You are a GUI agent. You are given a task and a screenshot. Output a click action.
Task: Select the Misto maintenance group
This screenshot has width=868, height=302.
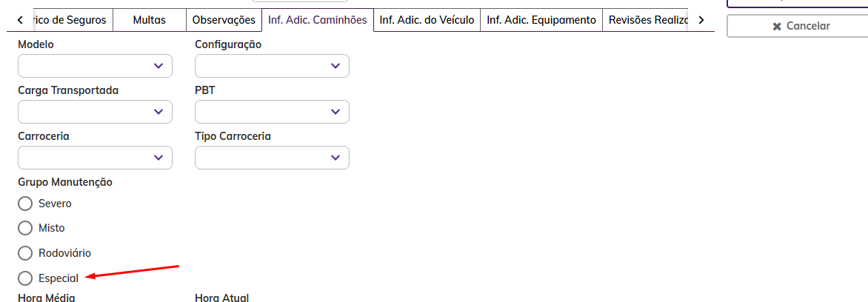pyautogui.click(x=25, y=228)
